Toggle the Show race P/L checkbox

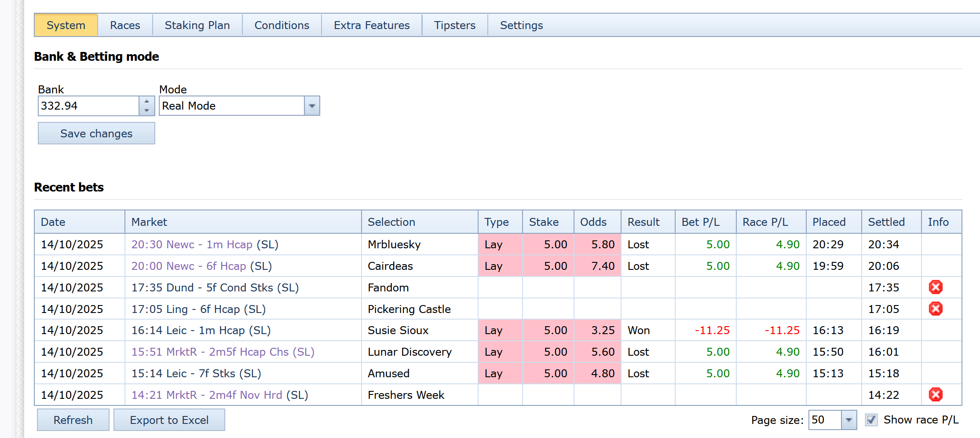tap(871, 420)
